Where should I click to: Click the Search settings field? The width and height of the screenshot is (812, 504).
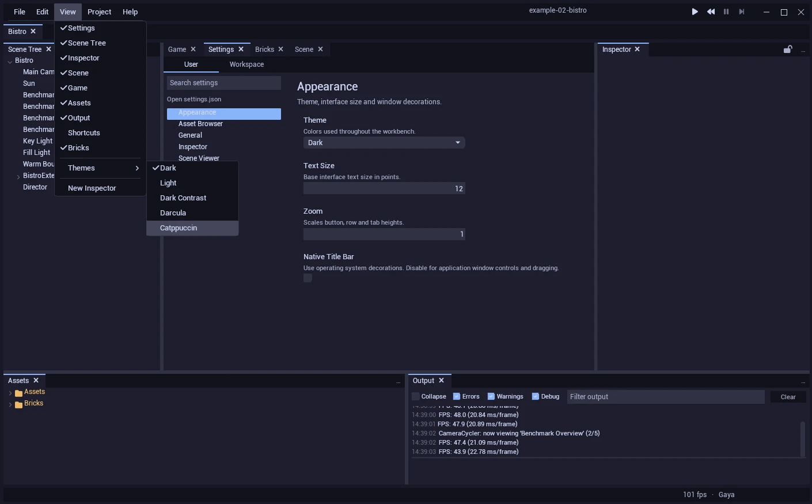pyautogui.click(x=224, y=83)
